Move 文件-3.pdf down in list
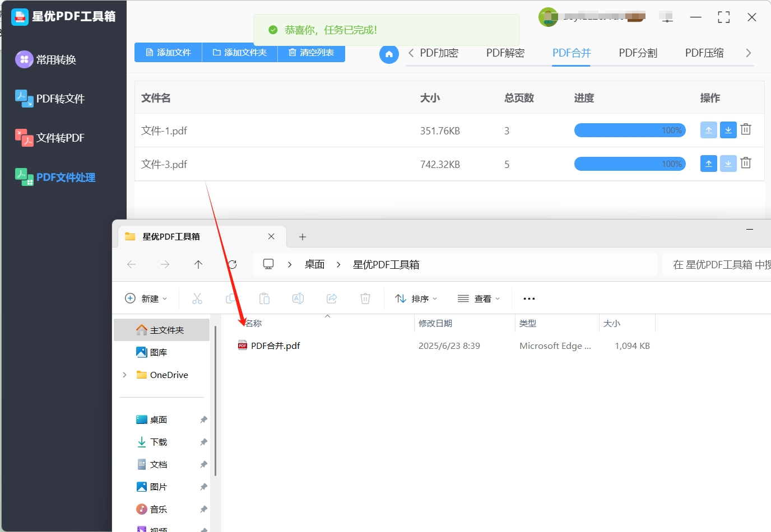This screenshot has height=532, width=771. pyautogui.click(x=728, y=164)
